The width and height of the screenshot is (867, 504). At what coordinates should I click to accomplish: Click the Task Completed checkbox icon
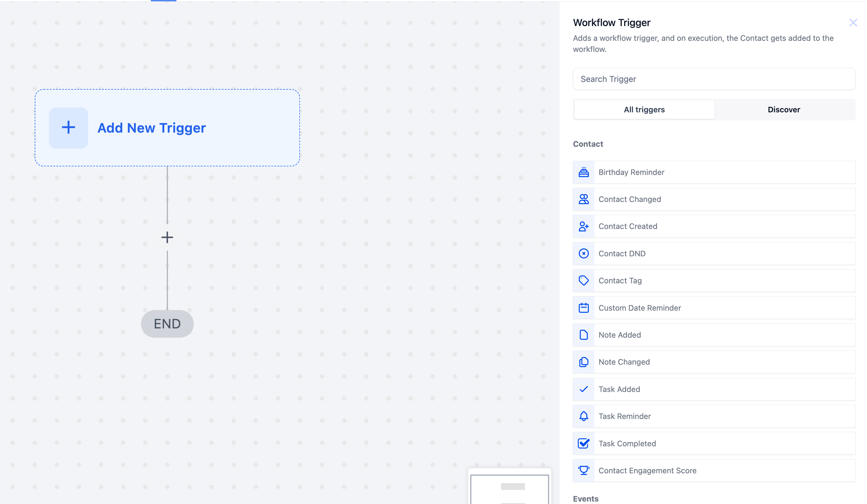point(584,443)
